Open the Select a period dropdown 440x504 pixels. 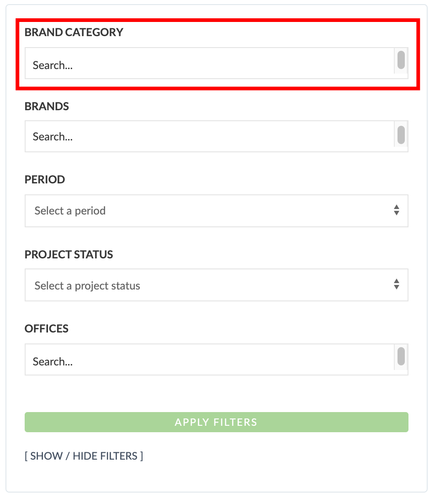coord(217,211)
